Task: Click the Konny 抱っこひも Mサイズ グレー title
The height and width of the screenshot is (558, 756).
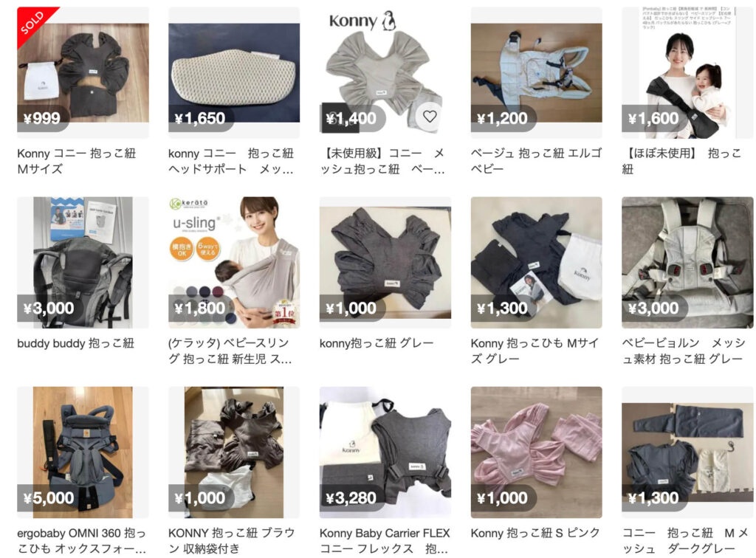Action: coord(535,351)
